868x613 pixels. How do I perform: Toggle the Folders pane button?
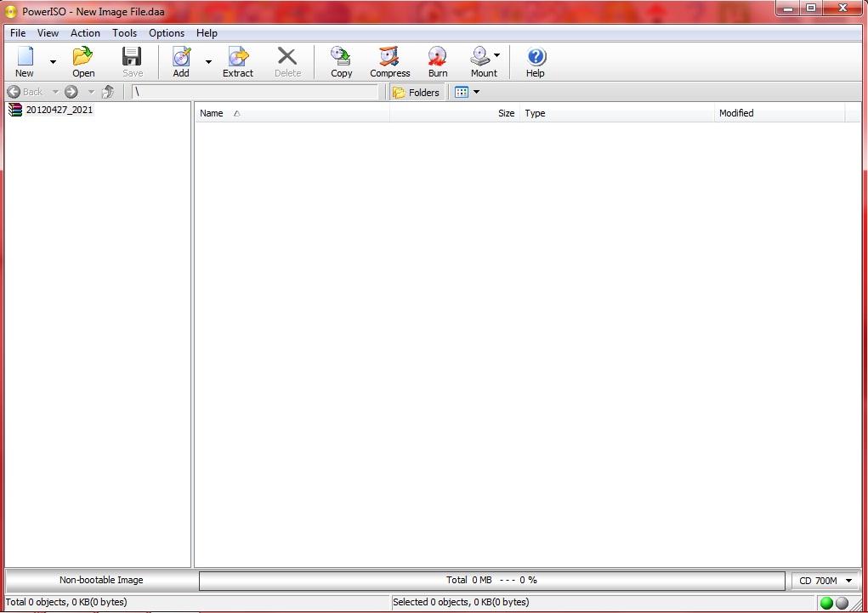[417, 92]
